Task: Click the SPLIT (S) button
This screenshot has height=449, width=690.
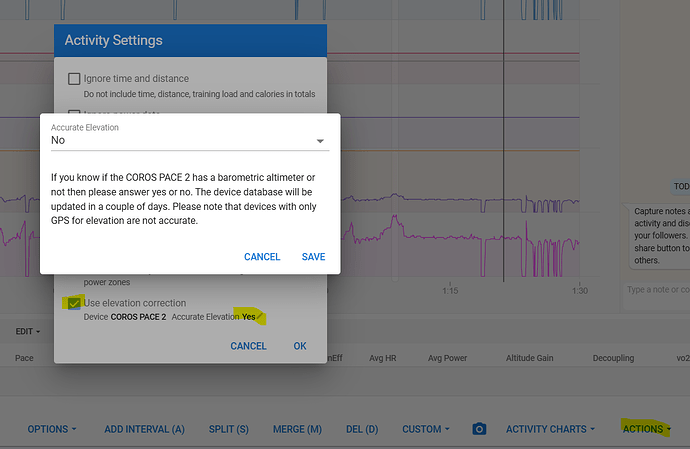Action: pos(229,429)
